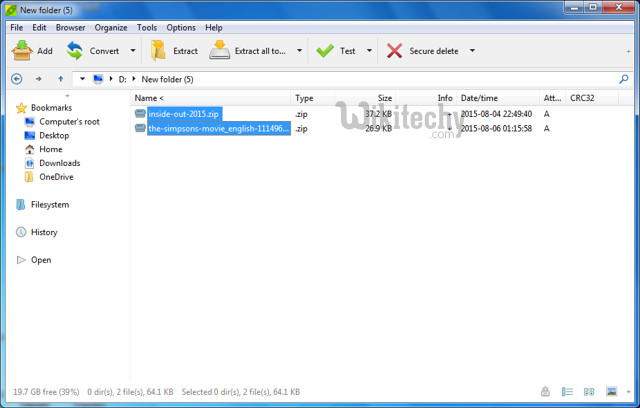640x408 pixels.
Task: Select Bookmarks in the sidebar
Action: (x=51, y=108)
